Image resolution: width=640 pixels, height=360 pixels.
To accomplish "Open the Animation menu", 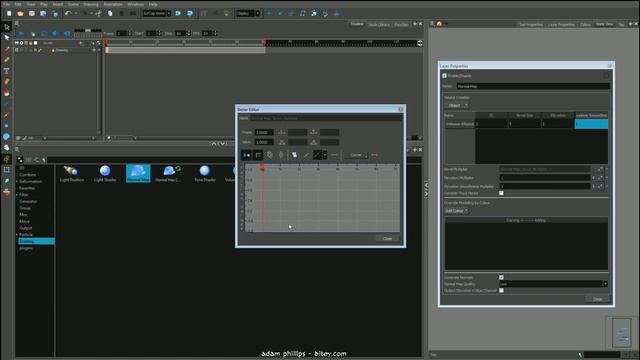I will 113,4.
